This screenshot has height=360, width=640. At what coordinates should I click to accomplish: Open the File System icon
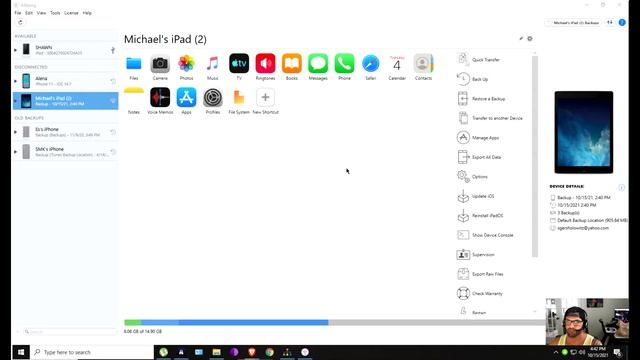tap(239, 98)
